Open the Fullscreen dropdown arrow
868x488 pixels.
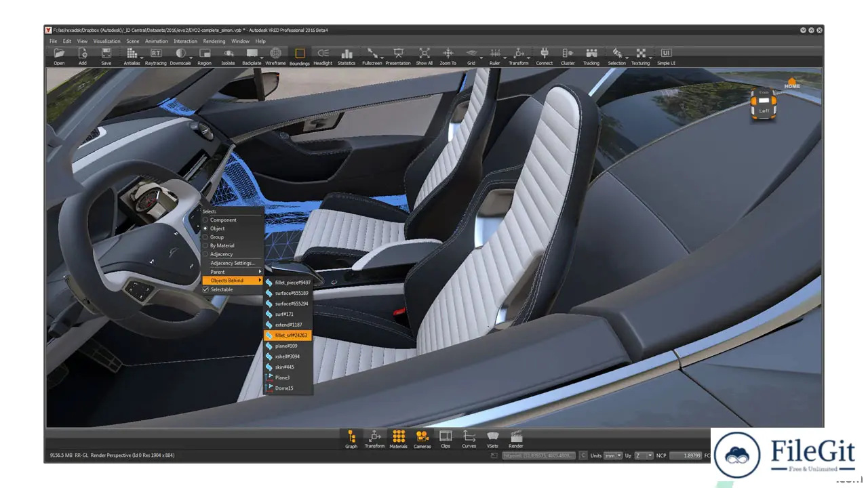click(x=382, y=58)
